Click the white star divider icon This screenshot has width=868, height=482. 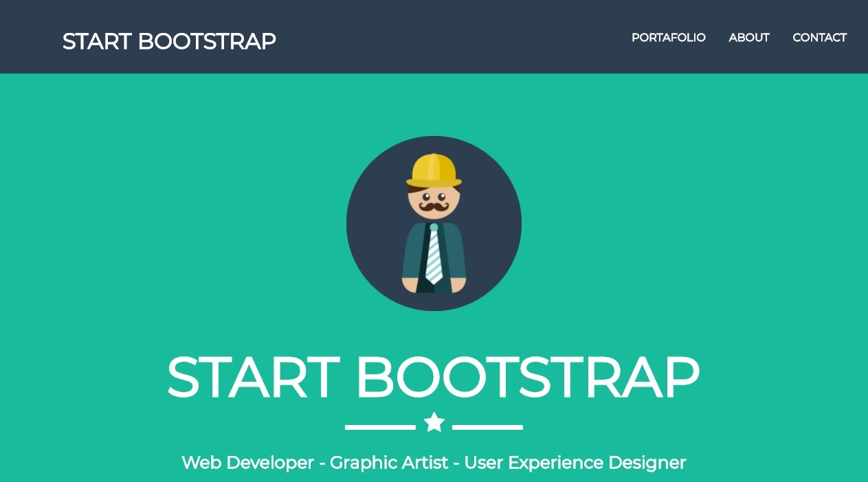coord(434,422)
